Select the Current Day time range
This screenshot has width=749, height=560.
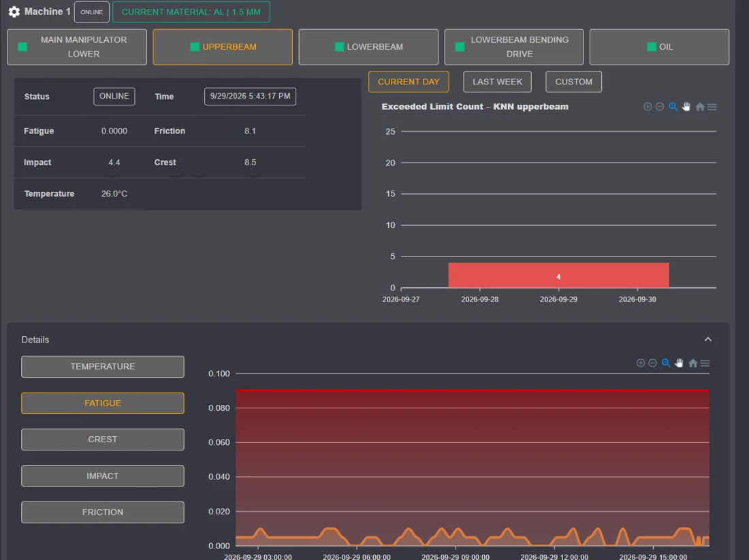coord(409,82)
